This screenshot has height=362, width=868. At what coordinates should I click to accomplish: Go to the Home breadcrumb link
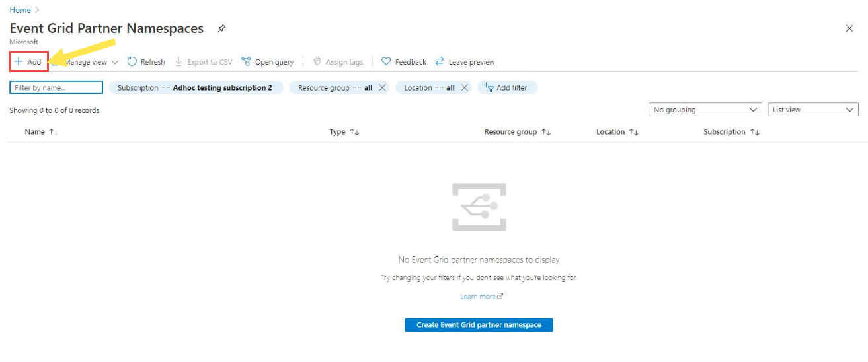coord(20,10)
